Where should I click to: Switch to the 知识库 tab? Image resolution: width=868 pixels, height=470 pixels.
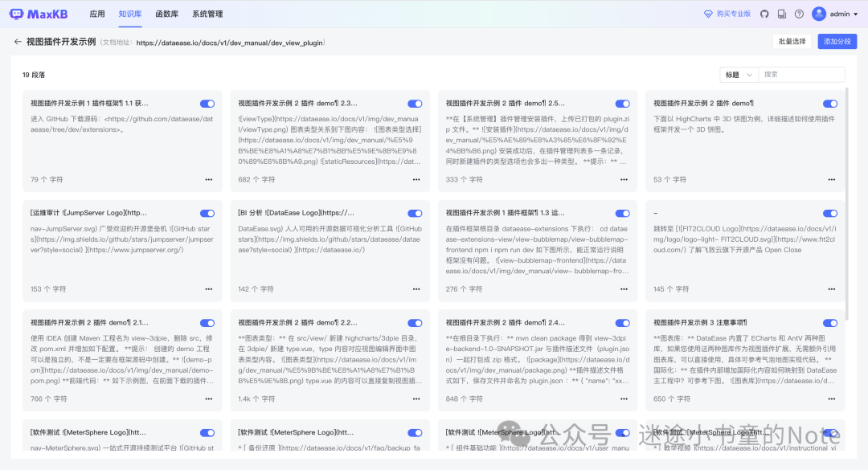[130, 14]
